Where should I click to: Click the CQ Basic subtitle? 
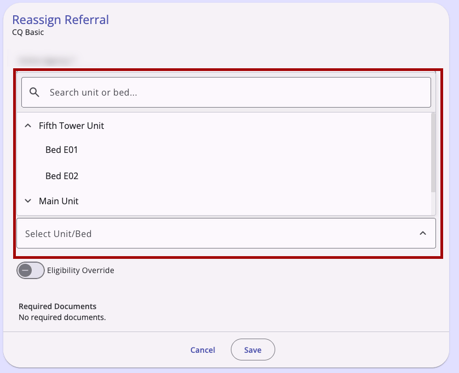(28, 32)
